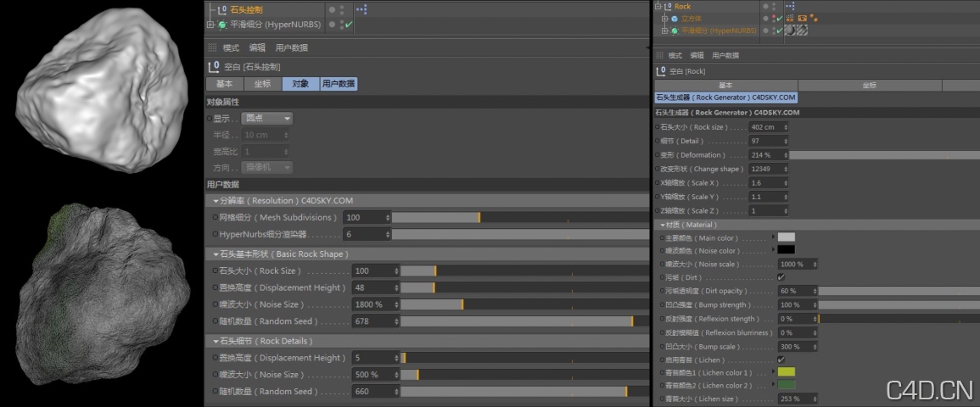The width and height of the screenshot is (980, 407).
Task: Select the XPresso tag on 立方体 row
Action: [x=790, y=19]
